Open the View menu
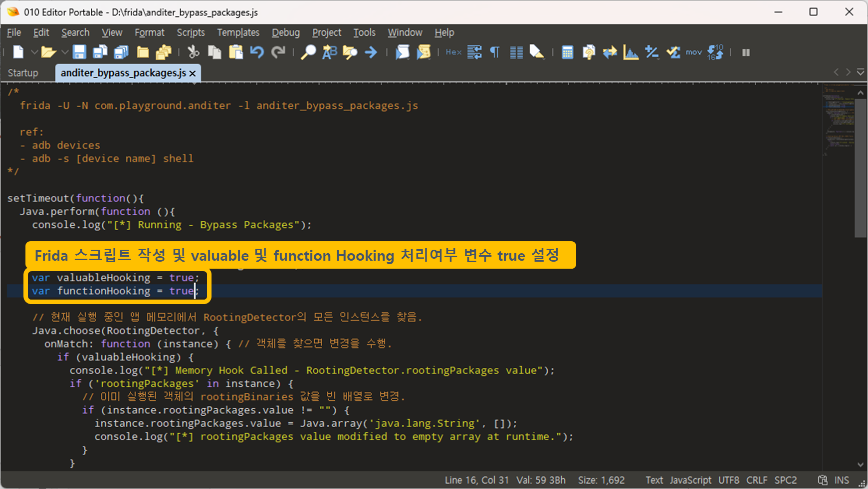 (x=112, y=32)
